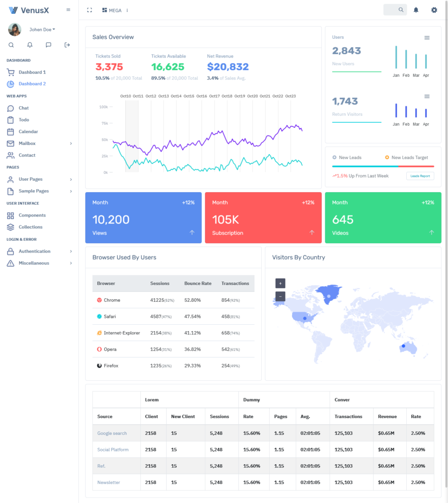Open the notification bell in the top bar
The image size is (448, 503).
pos(416,10)
